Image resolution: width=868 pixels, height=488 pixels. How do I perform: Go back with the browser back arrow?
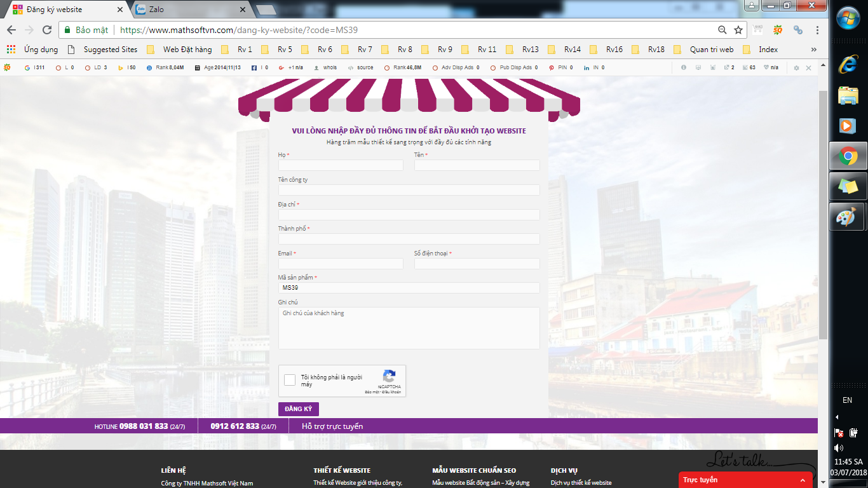pyautogui.click(x=11, y=30)
